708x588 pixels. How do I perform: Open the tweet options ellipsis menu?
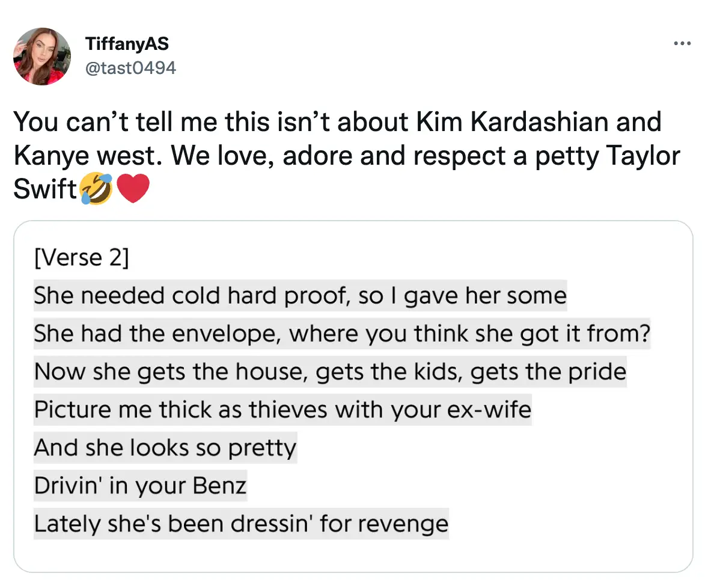point(683,43)
